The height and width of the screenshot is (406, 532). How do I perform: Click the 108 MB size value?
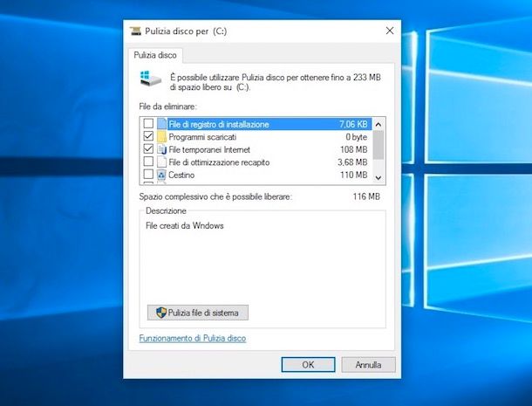[x=353, y=149]
